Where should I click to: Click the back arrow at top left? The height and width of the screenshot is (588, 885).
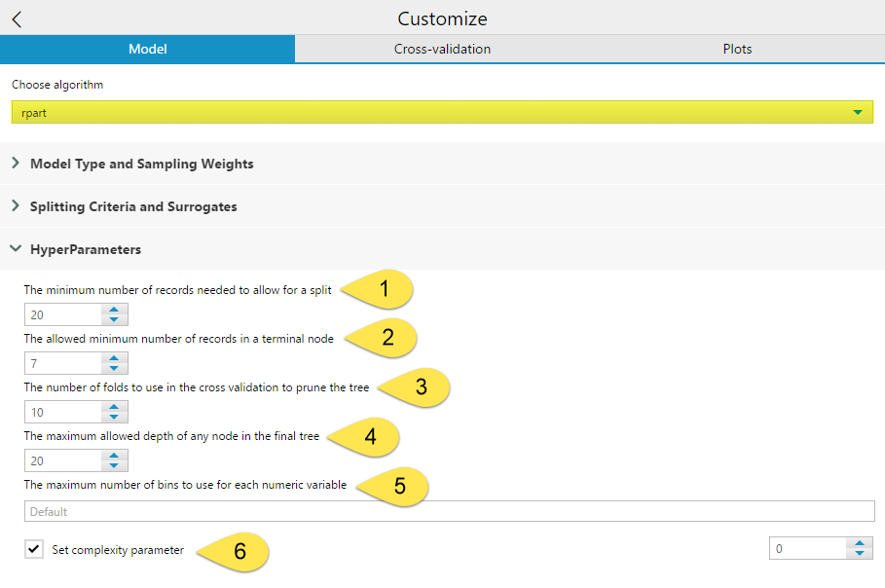click(x=16, y=18)
